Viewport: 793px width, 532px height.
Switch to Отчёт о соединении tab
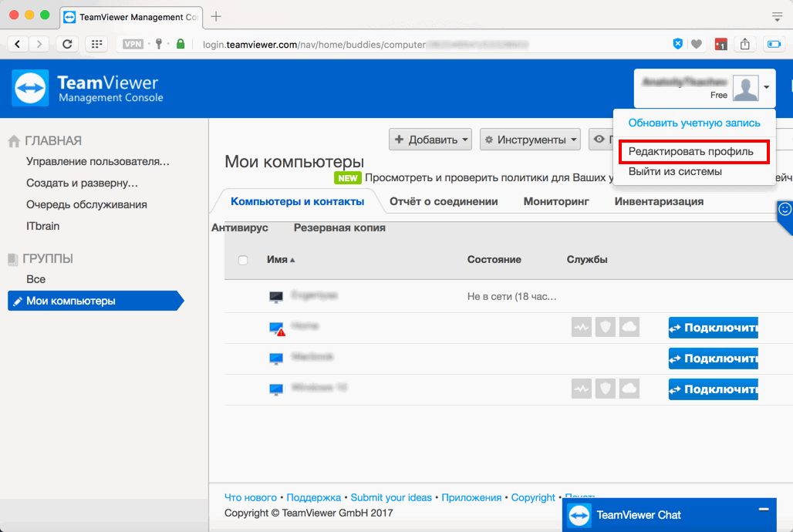tap(444, 201)
